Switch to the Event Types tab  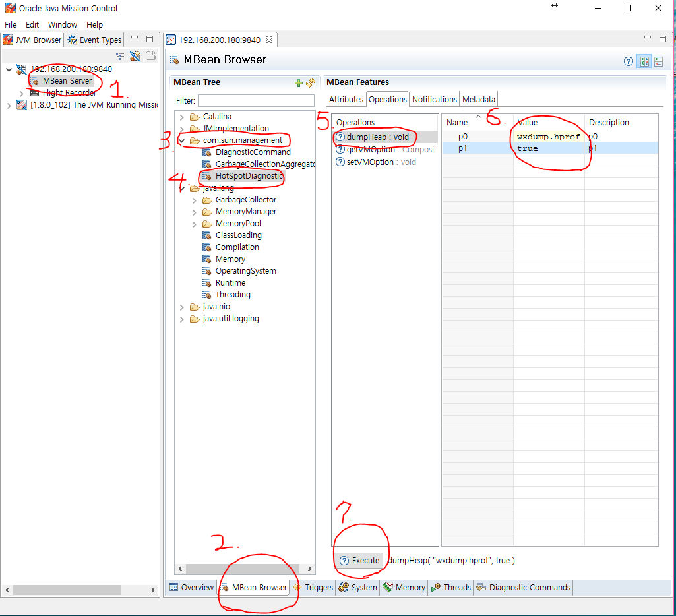pyautogui.click(x=94, y=40)
